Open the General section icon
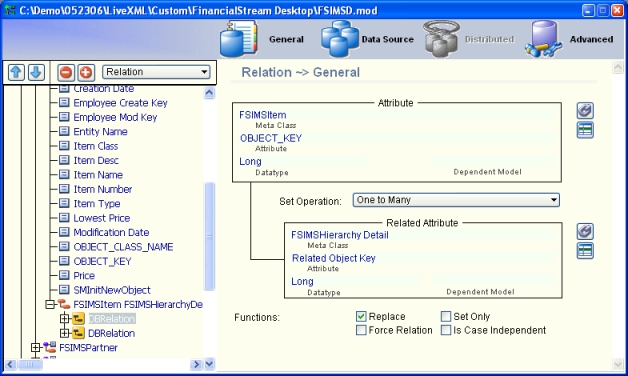 click(x=239, y=39)
